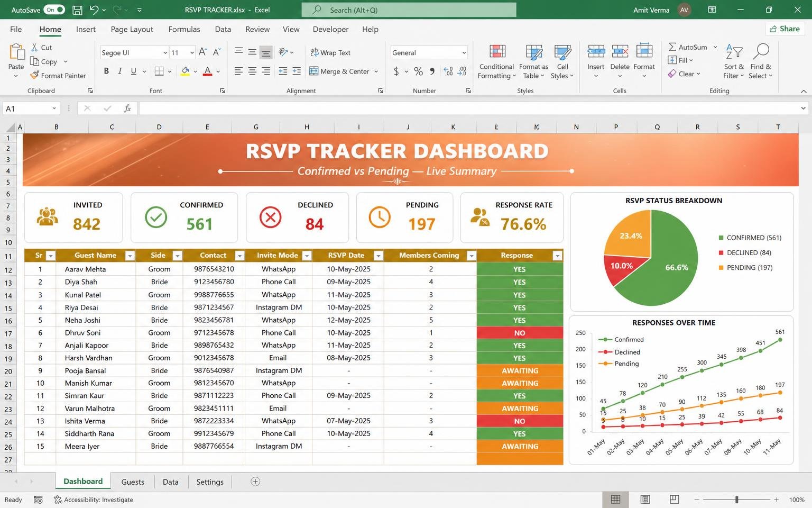This screenshot has width=812, height=508.
Task: Click the zoom slider handle
Action: coord(736,500)
